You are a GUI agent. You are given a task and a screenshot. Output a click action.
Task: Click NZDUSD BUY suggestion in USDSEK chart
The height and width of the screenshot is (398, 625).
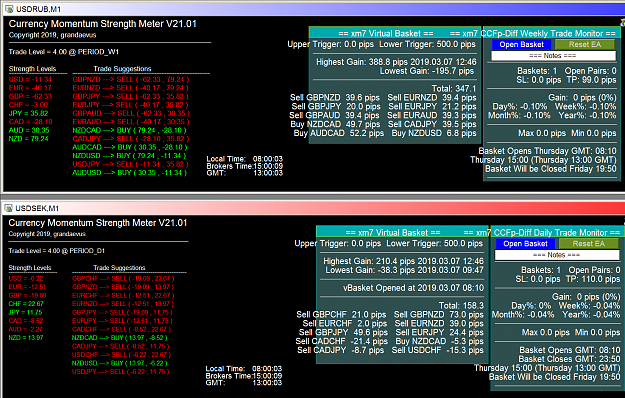pyautogui.click(x=119, y=363)
